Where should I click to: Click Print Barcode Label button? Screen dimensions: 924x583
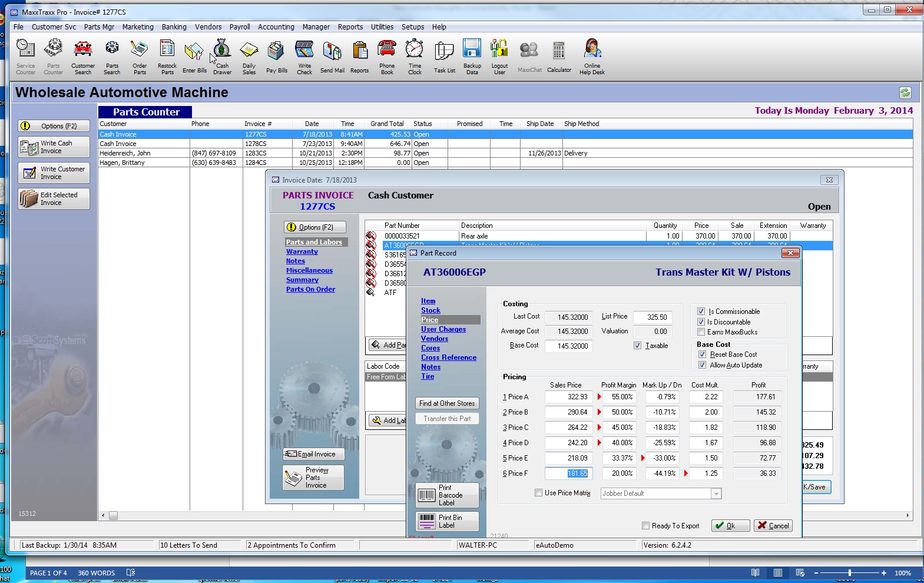447,495
